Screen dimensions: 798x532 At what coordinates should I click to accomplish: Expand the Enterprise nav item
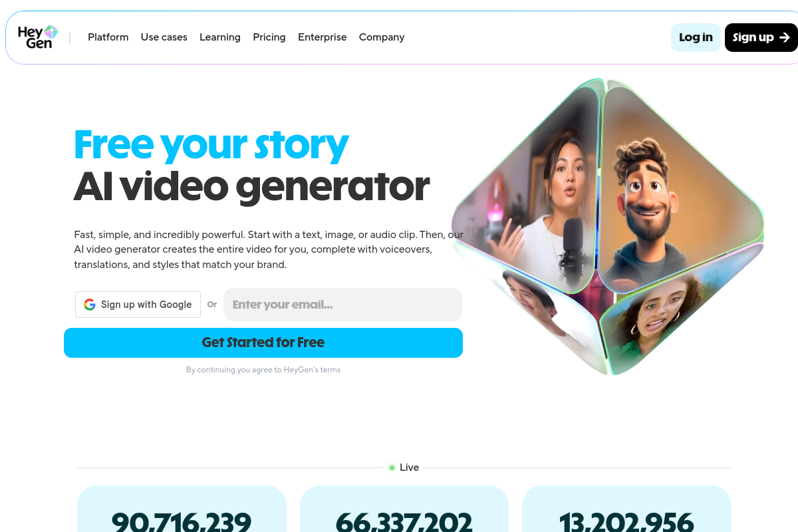[x=323, y=37]
